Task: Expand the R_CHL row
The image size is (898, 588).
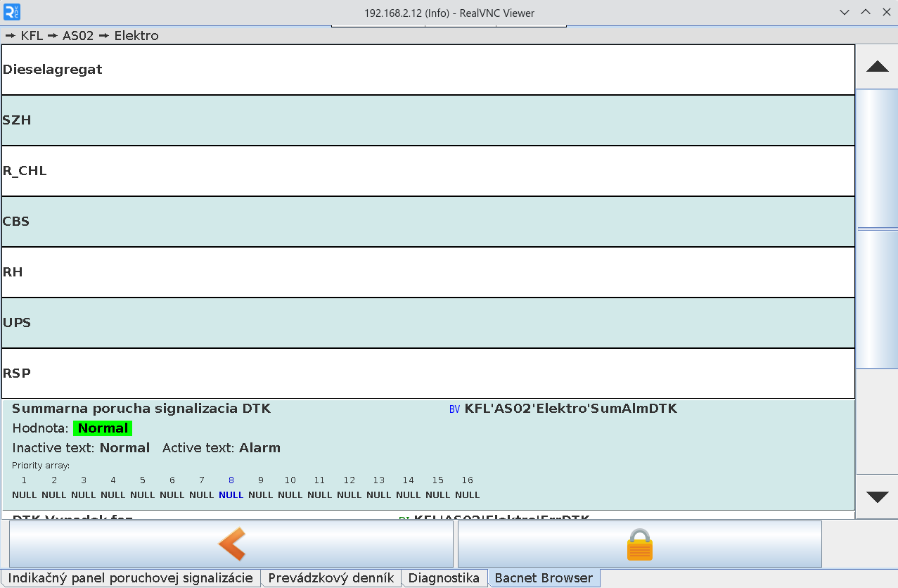Action: click(428, 171)
